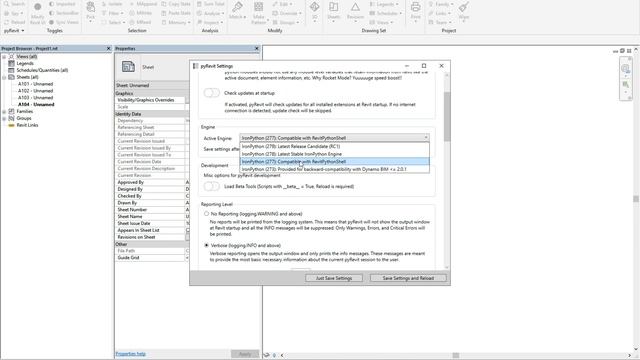640x360 pixels.
Task: Choose IronPython (273) Dynamo backward-compatibility option
Action: pyautogui.click(x=334, y=169)
